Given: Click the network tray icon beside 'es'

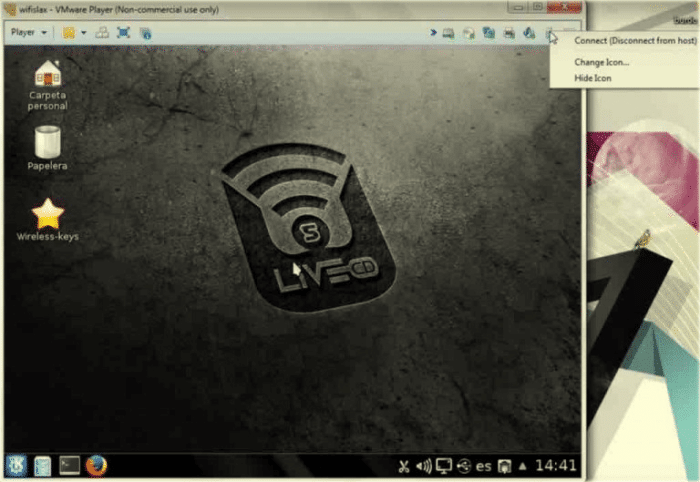Looking at the screenshot, I should tap(504, 466).
